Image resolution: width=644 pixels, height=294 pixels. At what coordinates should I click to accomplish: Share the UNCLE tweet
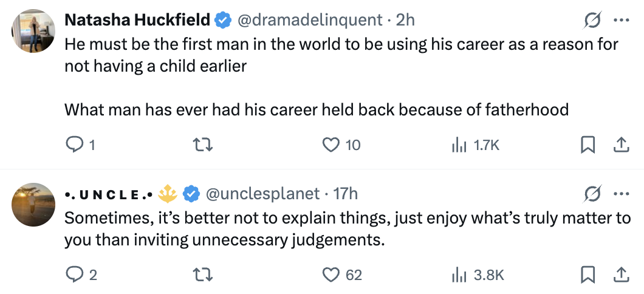620,275
